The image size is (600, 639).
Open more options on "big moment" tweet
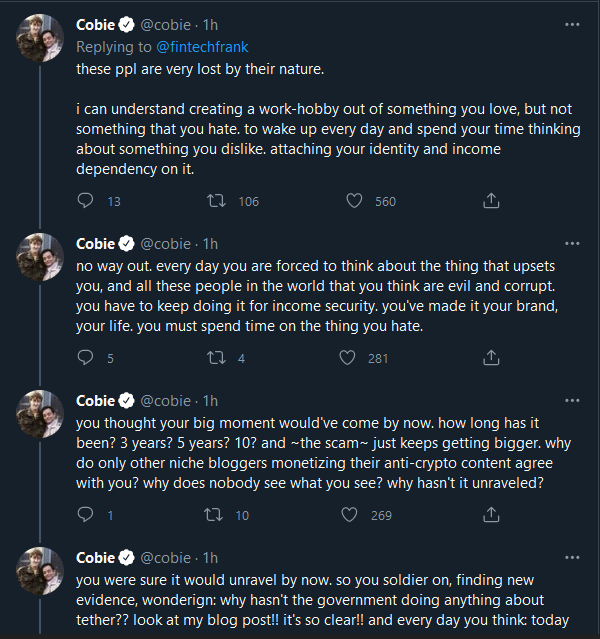(x=570, y=401)
